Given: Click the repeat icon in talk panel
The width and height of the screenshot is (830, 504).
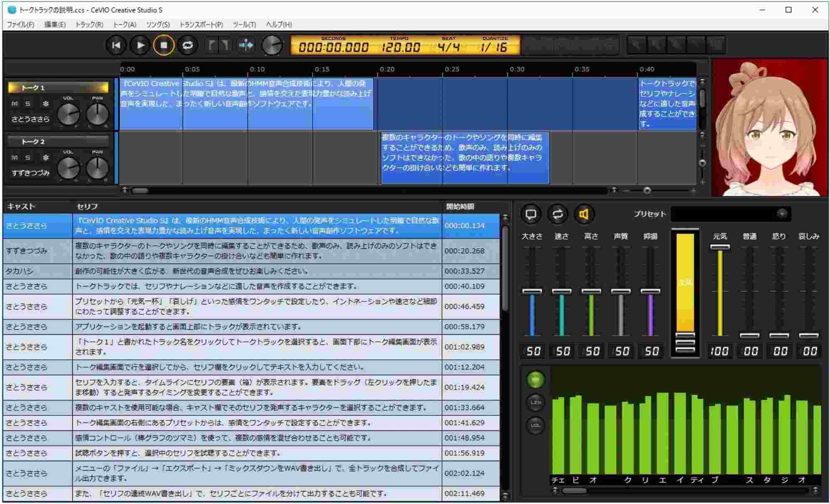Looking at the screenshot, I should [558, 215].
